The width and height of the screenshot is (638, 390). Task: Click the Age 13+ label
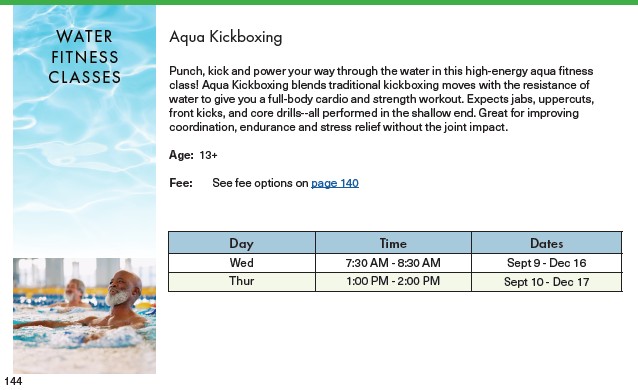click(x=193, y=155)
